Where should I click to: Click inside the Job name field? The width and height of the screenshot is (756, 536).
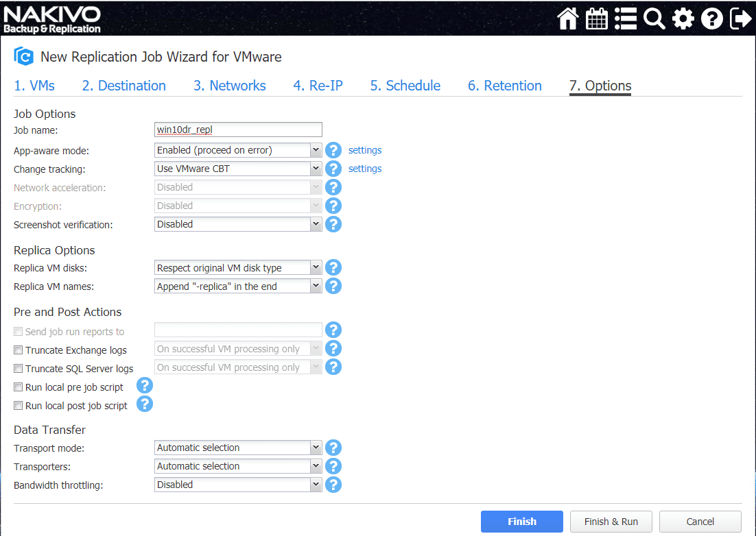pyautogui.click(x=238, y=129)
